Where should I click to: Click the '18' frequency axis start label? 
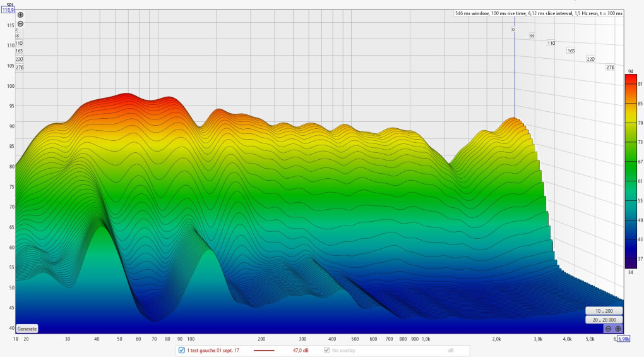pos(16,339)
